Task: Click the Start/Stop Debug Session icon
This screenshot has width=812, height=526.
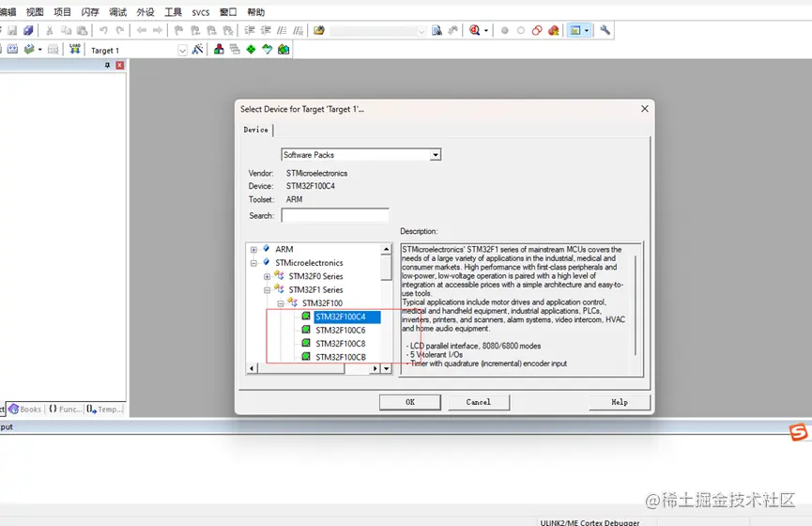Action: coord(474,31)
